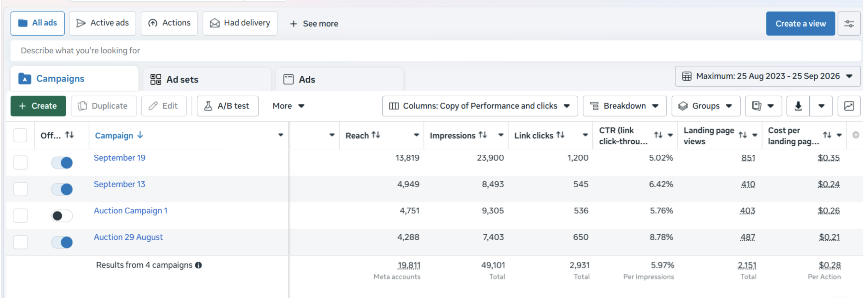Viewport: 868px width, 298px height.
Task: Toggle off the September 19 campaign
Action: point(62,163)
